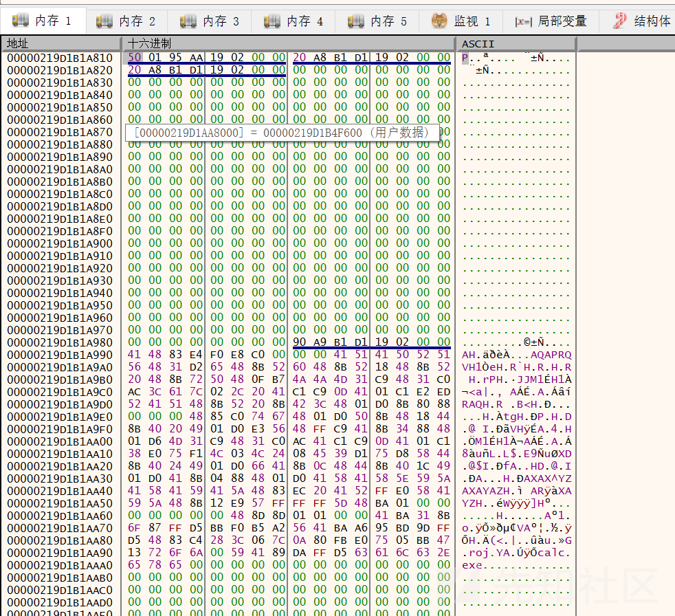This screenshot has height=616, width=675.
Task: Select the 内存 4 tab
Action: pyautogui.click(x=294, y=21)
